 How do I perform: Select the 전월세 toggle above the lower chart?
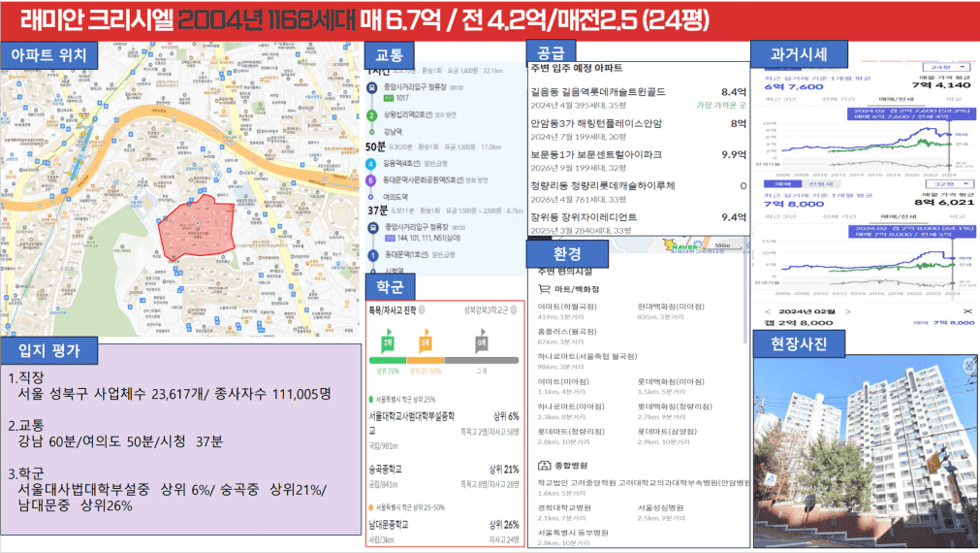point(820,184)
